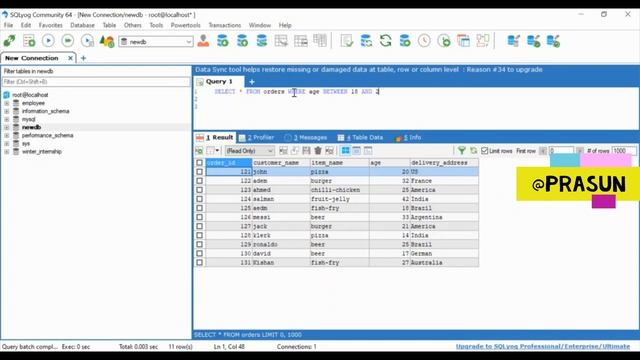The image size is (640, 360).
Task: Open new query editor icon
Action: coord(29,41)
